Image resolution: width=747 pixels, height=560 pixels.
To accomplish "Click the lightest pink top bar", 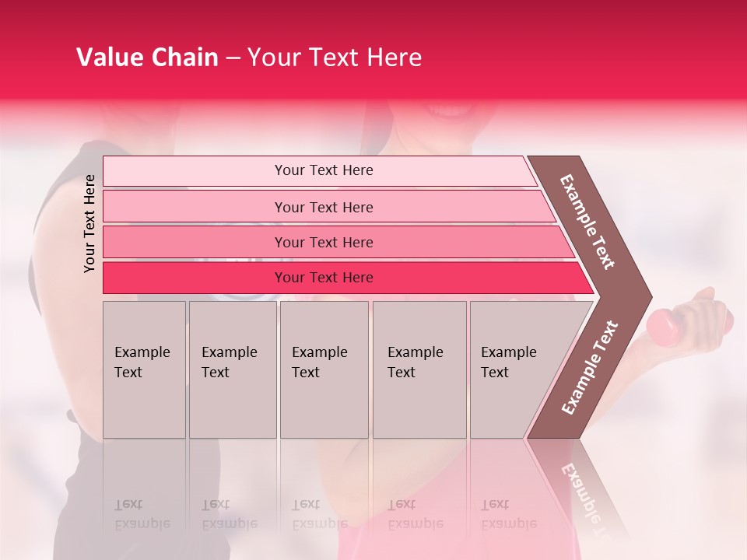I will [320, 170].
